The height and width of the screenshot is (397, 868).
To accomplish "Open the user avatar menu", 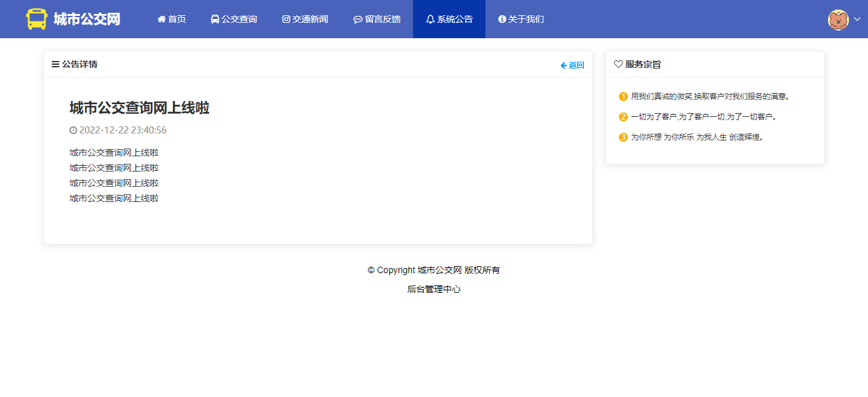I will coord(838,19).
